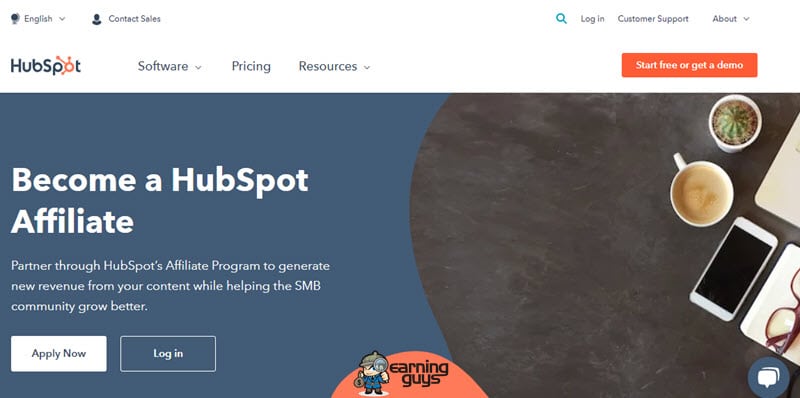Expand the Resources dropdown menu
This screenshot has height=398, width=800.
click(x=334, y=66)
